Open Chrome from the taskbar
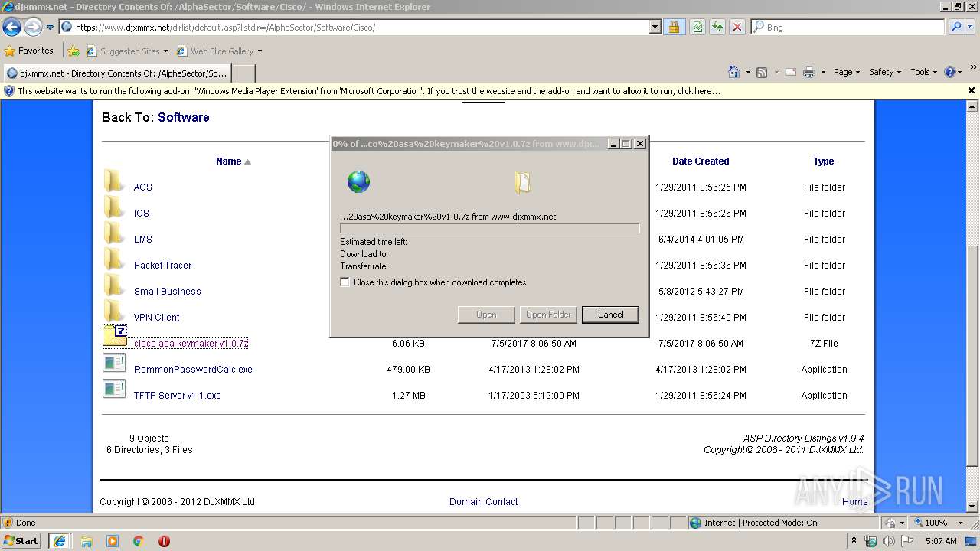This screenshot has width=980, height=551. tap(139, 541)
